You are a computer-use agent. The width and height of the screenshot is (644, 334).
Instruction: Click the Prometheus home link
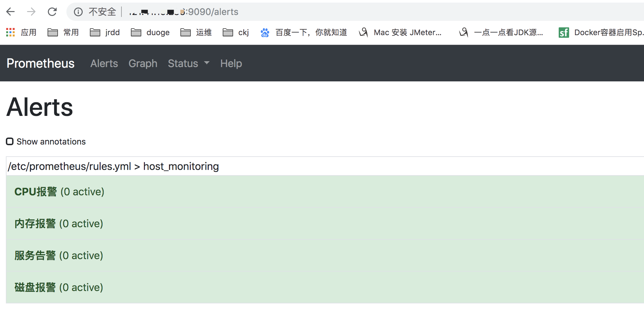tap(40, 63)
